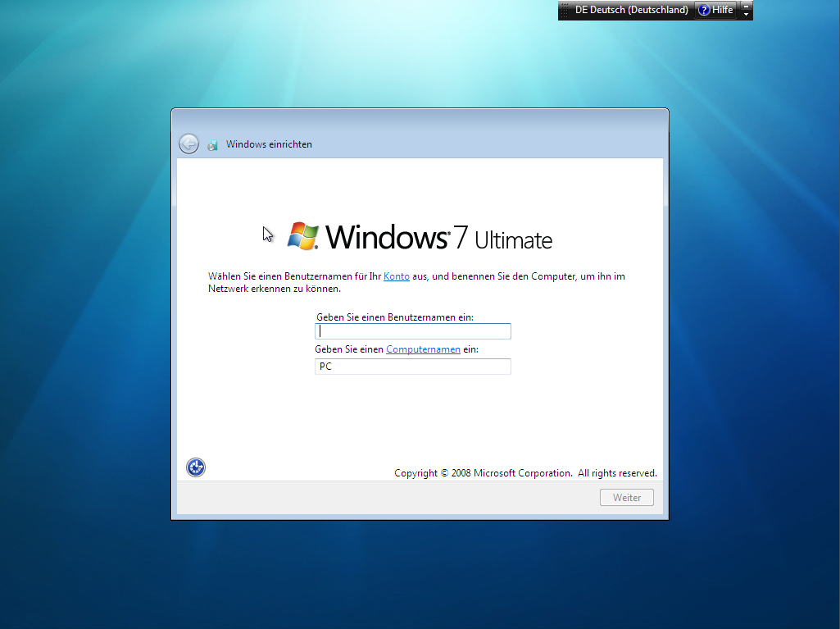Open the Konto help link

397,276
